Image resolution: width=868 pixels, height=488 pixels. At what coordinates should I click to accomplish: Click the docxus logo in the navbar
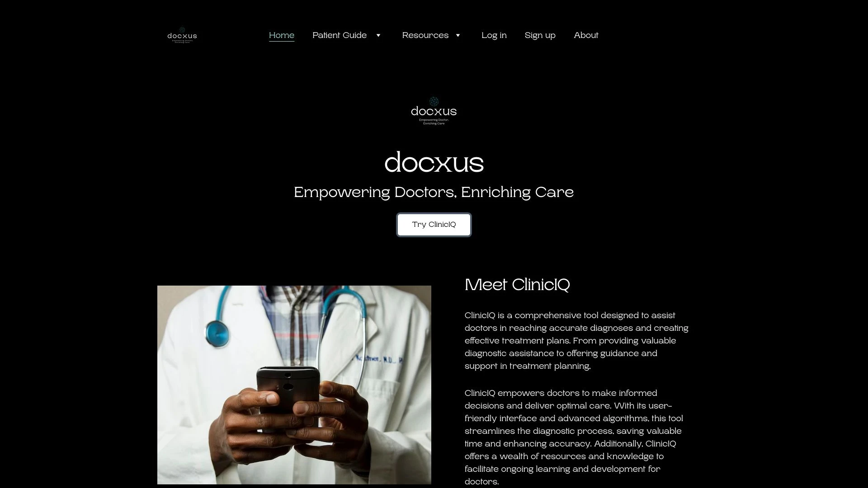click(182, 34)
